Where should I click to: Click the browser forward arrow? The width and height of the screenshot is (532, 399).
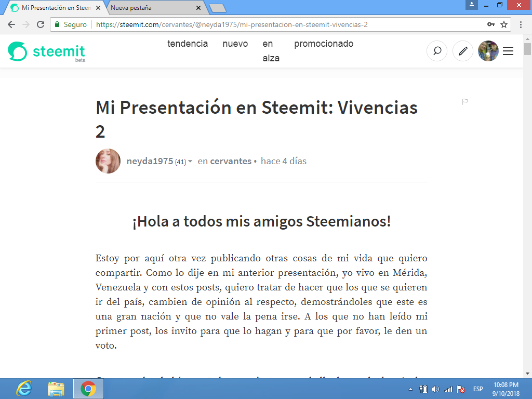pos(26,24)
